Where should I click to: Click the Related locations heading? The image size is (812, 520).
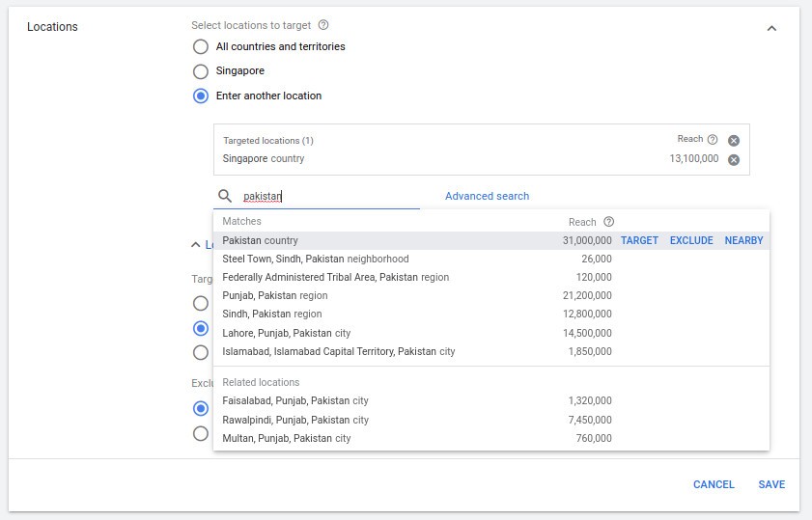click(x=261, y=382)
